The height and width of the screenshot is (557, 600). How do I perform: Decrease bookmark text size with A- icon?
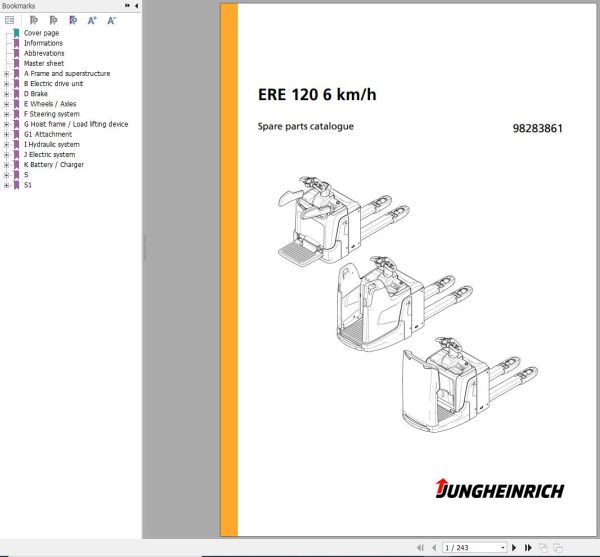[111, 21]
